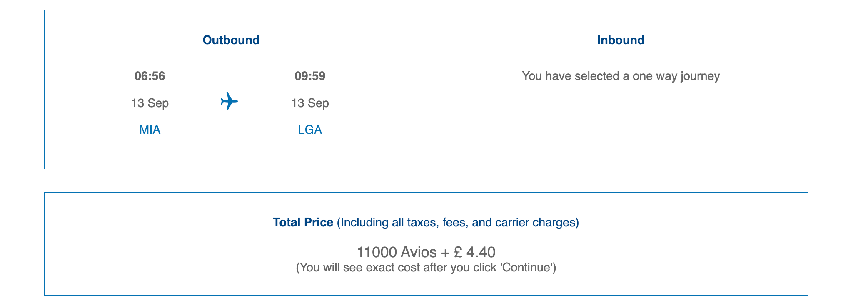This screenshot has width=868, height=306.
Task: Click the exact cost after Continue note
Action: pos(426,267)
